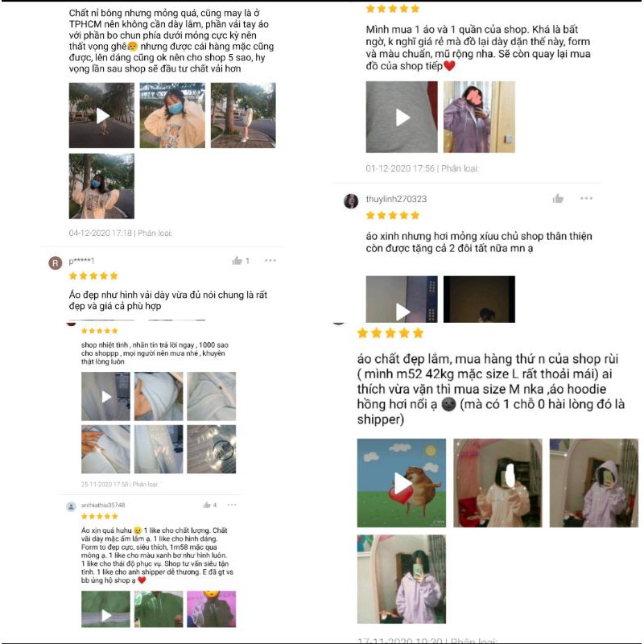This screenshot has width=644, height=644.
Task: View the pink hoodie mirror photo
Action: tap(497, 483)
